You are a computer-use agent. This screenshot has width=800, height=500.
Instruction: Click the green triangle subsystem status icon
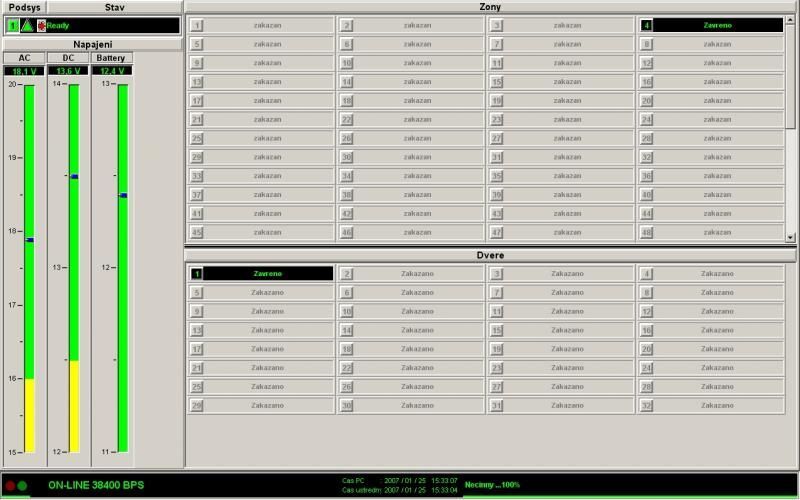(27, 26)
